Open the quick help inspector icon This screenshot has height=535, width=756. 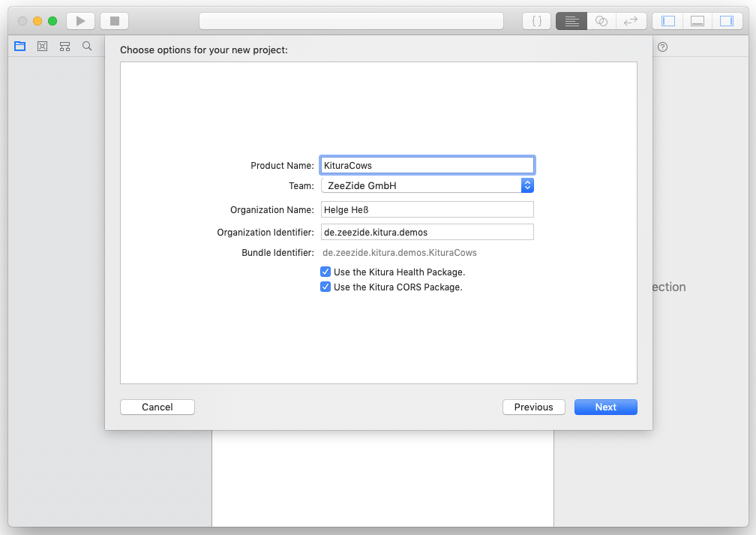(662, 47)
